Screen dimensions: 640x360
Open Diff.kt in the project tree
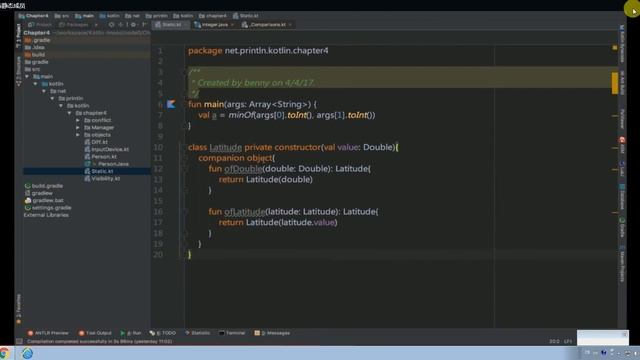click(x=96, y=142)
